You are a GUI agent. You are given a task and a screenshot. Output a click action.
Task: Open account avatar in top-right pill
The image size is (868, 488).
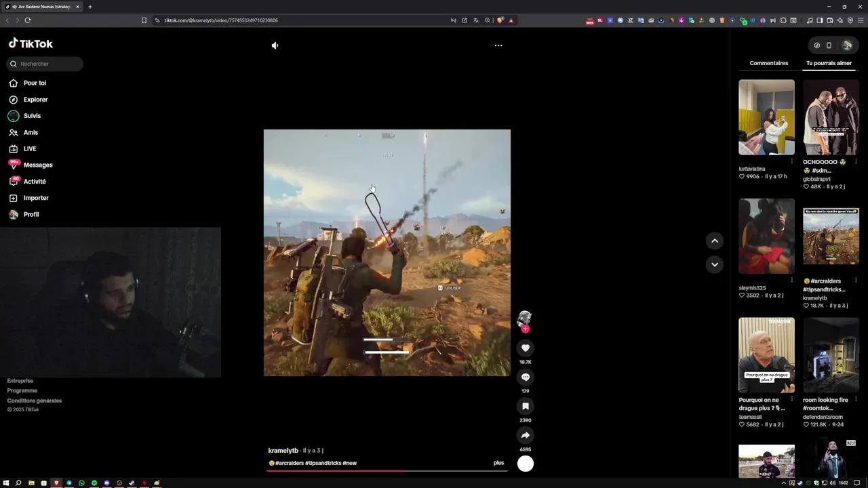847,45
